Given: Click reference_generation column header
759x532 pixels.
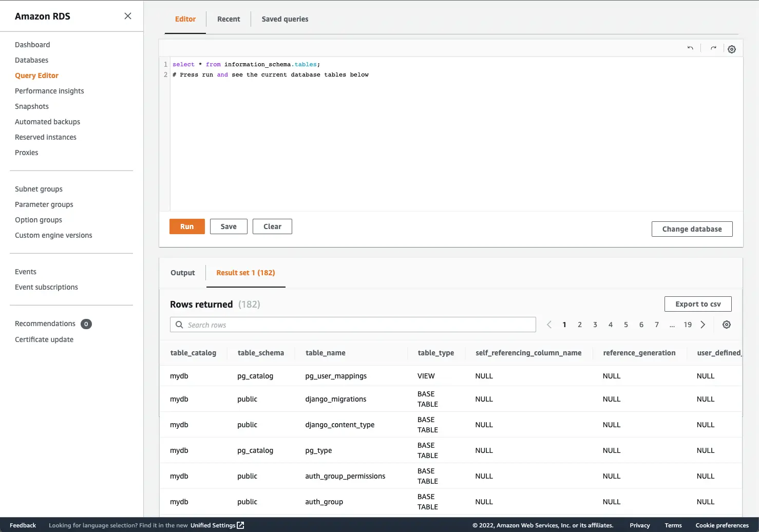Looking at the screenshot, I should click(x=639, y=353).
